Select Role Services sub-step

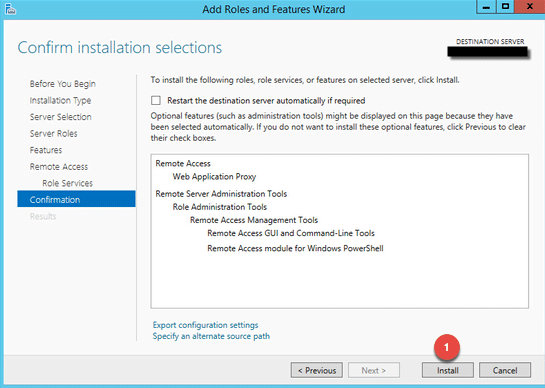click(67, 183)
